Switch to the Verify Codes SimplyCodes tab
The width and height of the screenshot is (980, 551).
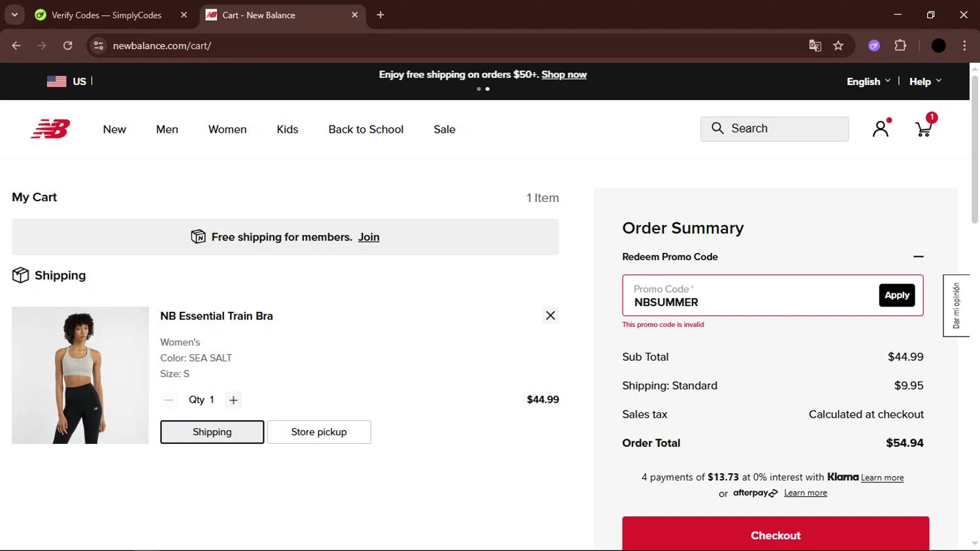[106, 15]
